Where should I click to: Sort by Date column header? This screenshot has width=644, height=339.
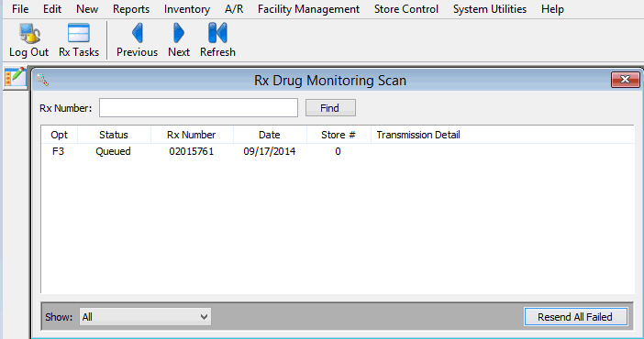tap(270, 135)
